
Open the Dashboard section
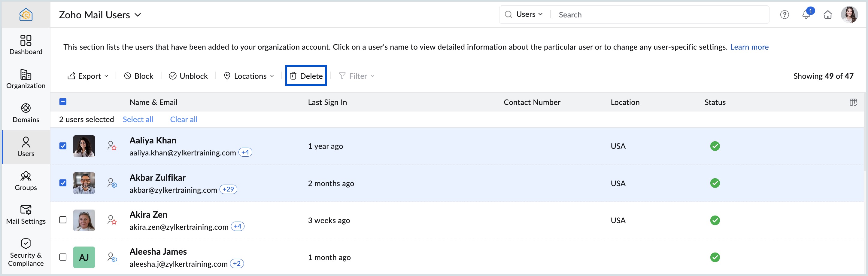[x=26, y=45]
